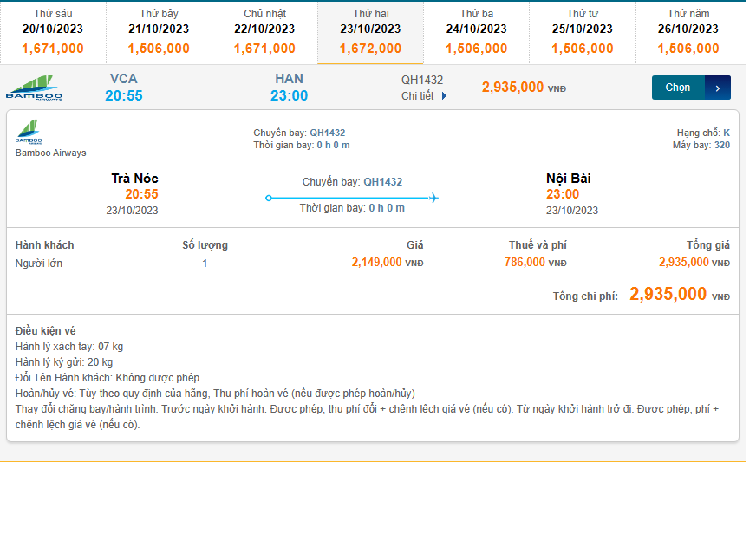This screenshot has height=534, width=756.
Task: Click the Tổng chi phí total amount
Action: (x=668, y=295)
